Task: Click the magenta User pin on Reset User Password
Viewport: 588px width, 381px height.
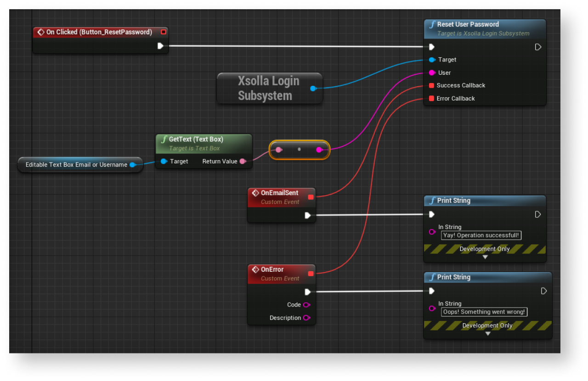Action: pyautogui.click(x=432, y=73)
